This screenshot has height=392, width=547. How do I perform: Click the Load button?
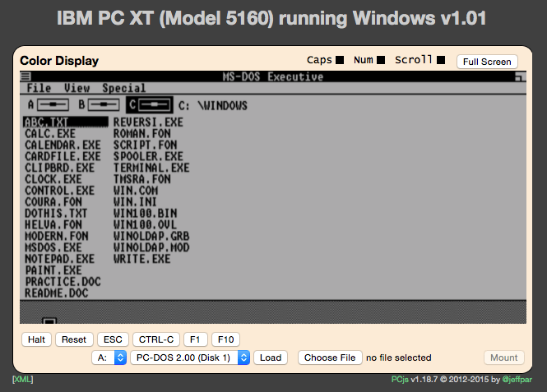click(271, 357)
